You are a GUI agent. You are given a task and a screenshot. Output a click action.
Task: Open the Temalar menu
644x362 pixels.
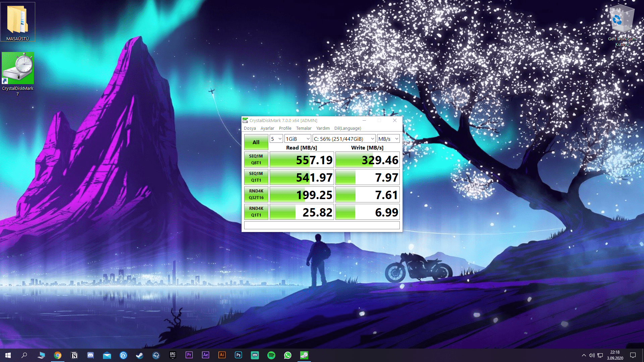[304, 128]
